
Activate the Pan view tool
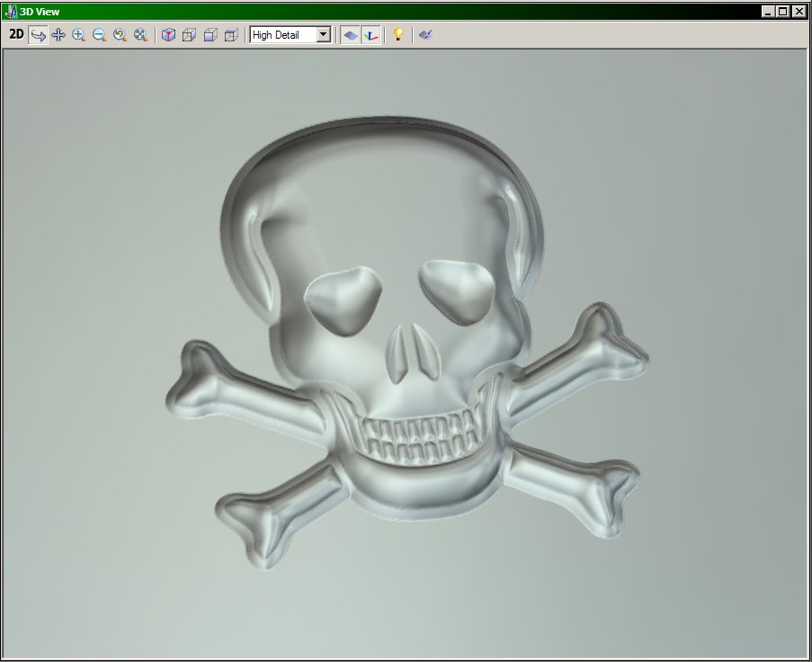point(58,35)
